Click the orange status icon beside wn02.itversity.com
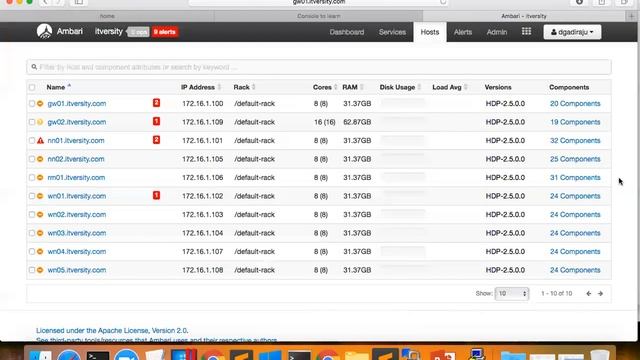The width and height of the screenshot is (640, 360). coord(40,215)
